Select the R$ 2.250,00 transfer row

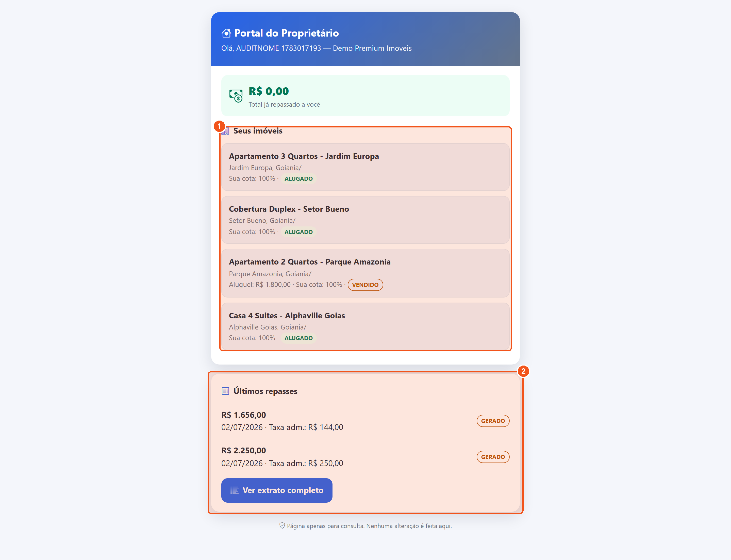pyautogui.click(x=365, y=457)
